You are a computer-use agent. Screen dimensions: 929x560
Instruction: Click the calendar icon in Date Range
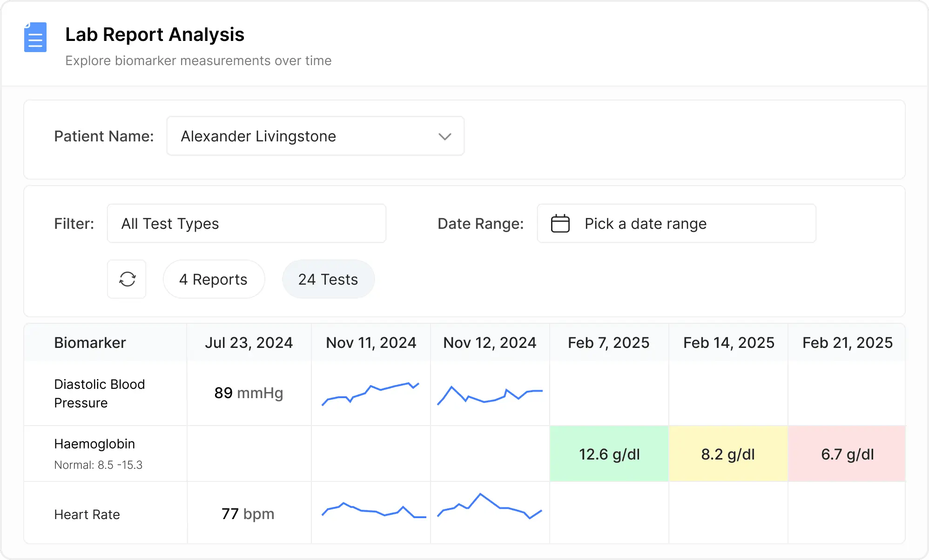[x=560, y=224]
